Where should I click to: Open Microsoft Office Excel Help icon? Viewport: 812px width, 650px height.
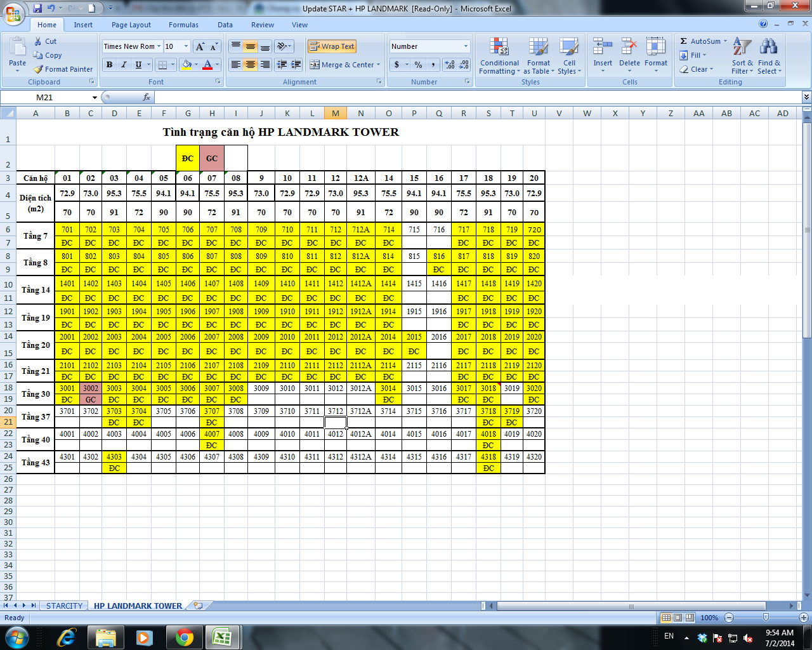pyautogui.click(x=763, y=23)
